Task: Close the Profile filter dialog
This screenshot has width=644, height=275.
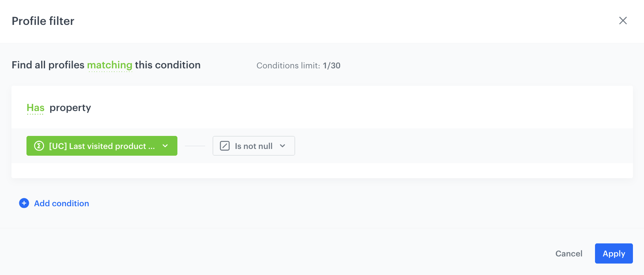Action: [623, 21]
